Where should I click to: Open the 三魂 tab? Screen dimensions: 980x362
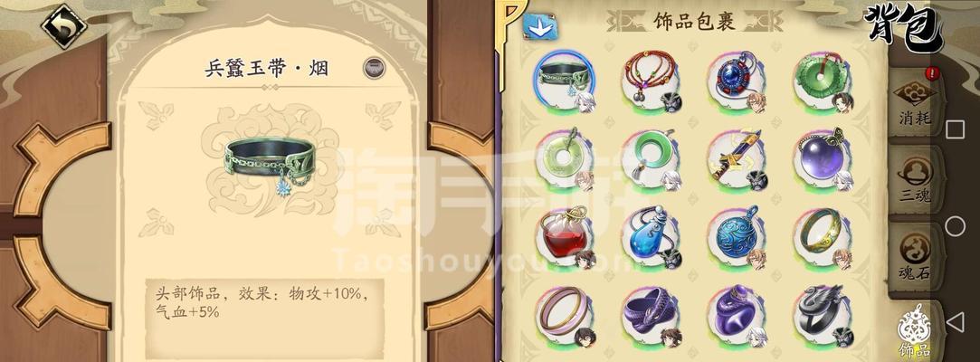[916, 179]
